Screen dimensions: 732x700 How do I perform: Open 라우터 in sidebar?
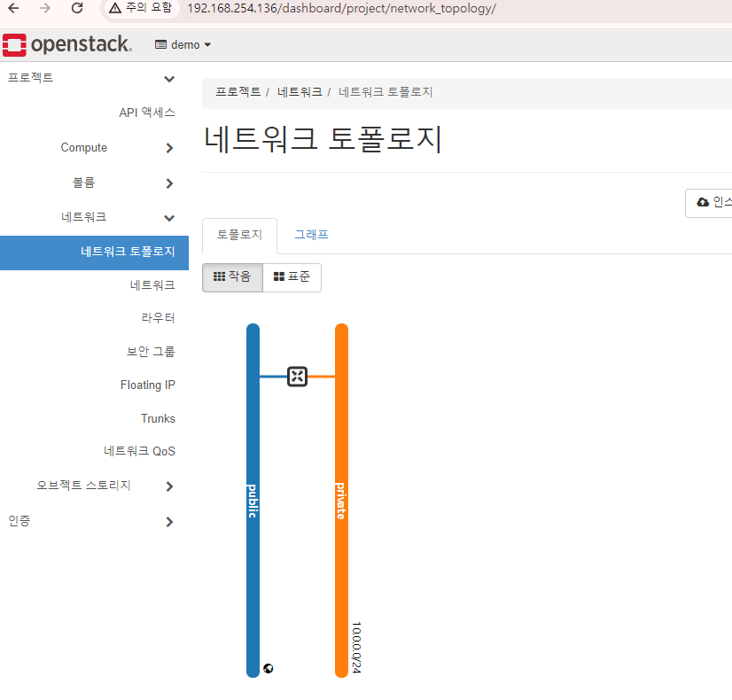click(158, 318)
